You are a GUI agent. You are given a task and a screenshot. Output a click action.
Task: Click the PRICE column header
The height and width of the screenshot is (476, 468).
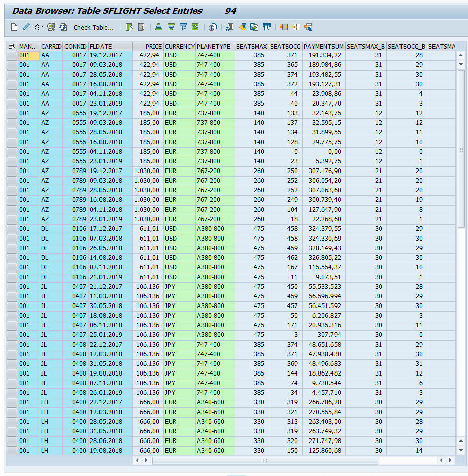click(148, 47)
